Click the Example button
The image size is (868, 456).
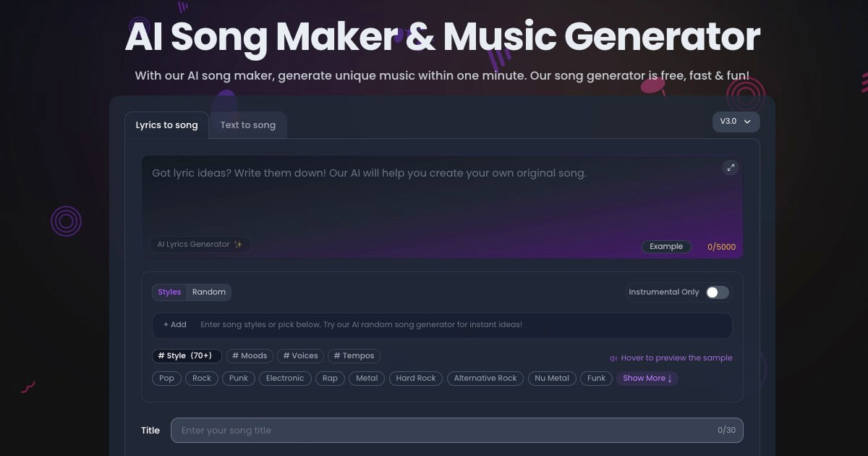(x=665, y=246)
